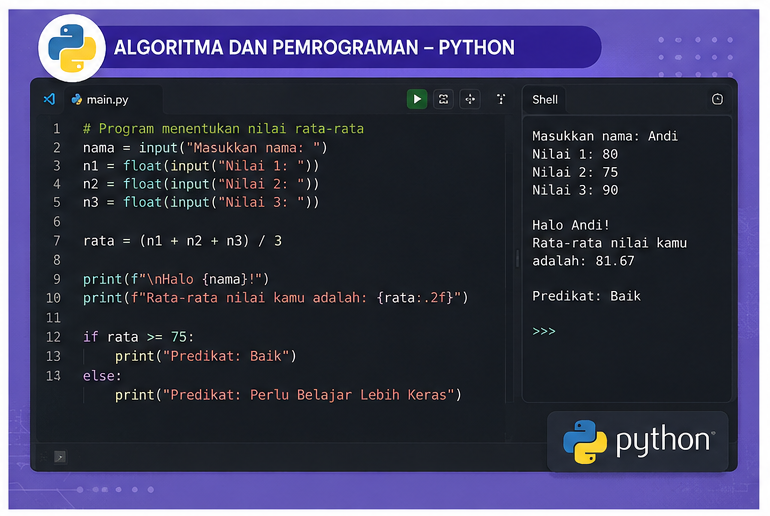Run the program with the green play button
The image size is (770, 516).
coord(416,99)
